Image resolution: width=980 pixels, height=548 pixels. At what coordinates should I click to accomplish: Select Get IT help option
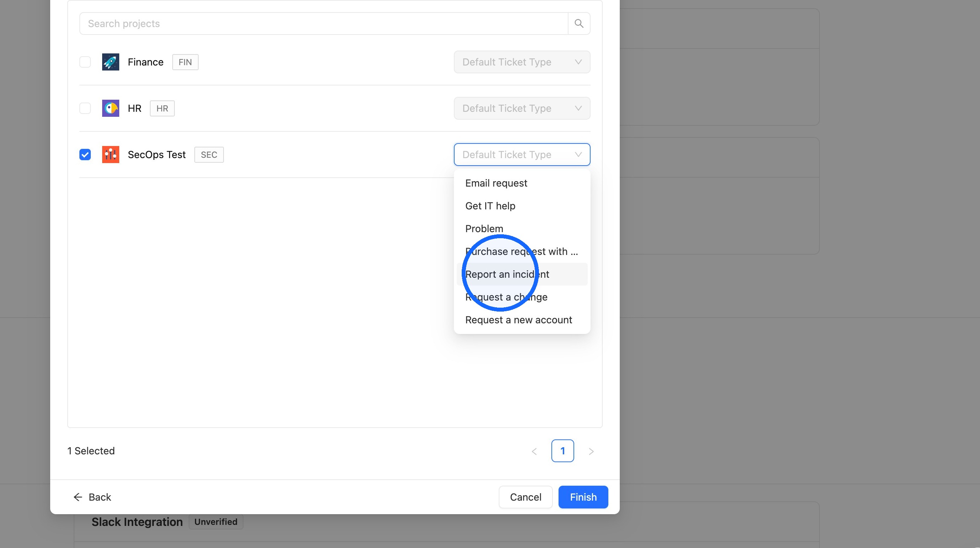tap(522, 206)
